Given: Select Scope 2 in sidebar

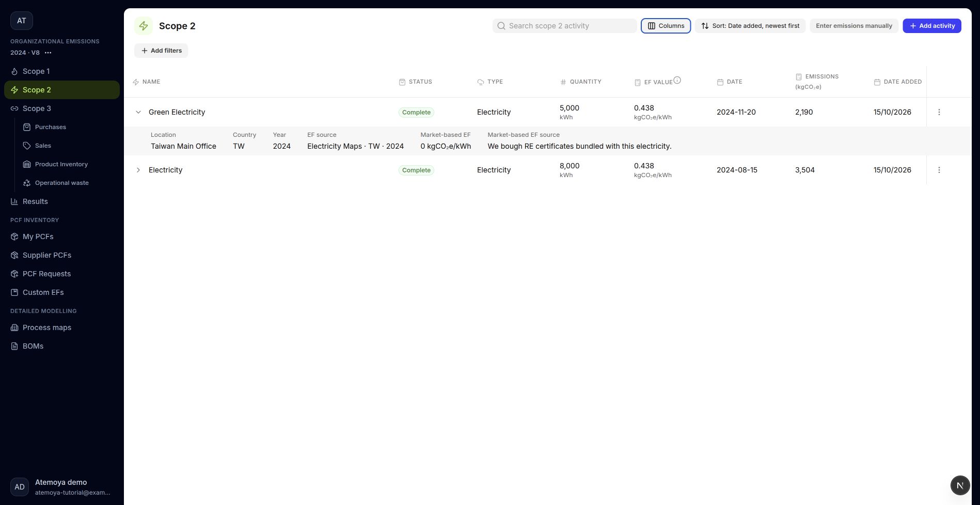Looking at the screenshot, I should (62, 90).
